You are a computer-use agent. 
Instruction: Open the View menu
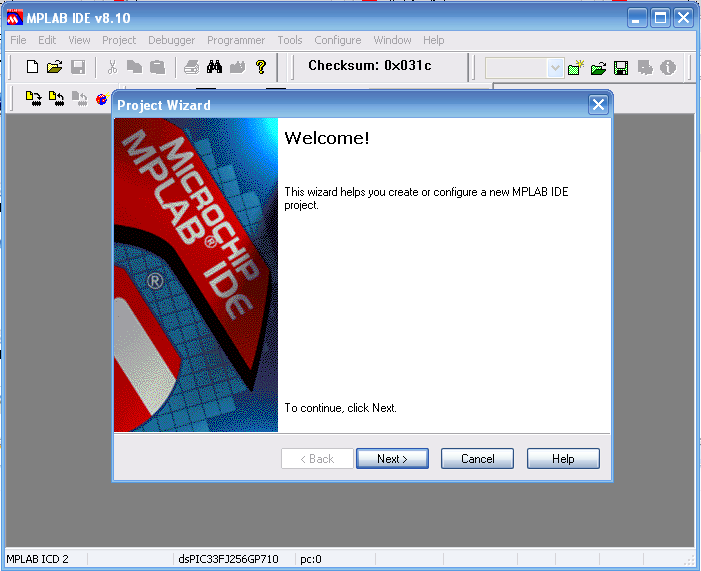pos(79,40)
